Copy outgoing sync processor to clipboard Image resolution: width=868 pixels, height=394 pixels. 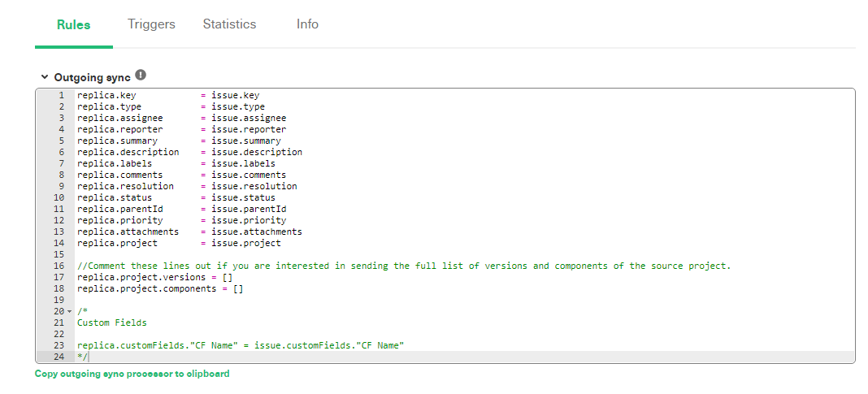[x=132, y=374]
